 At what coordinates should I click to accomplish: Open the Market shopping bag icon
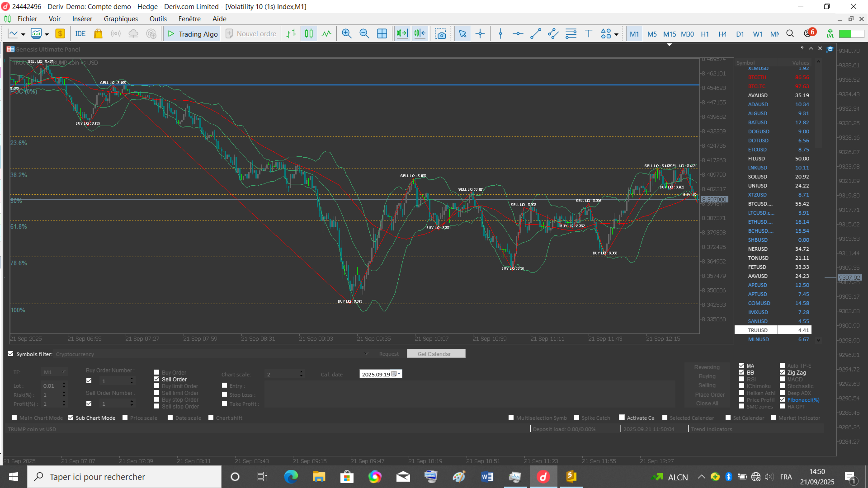coord(98,34)
